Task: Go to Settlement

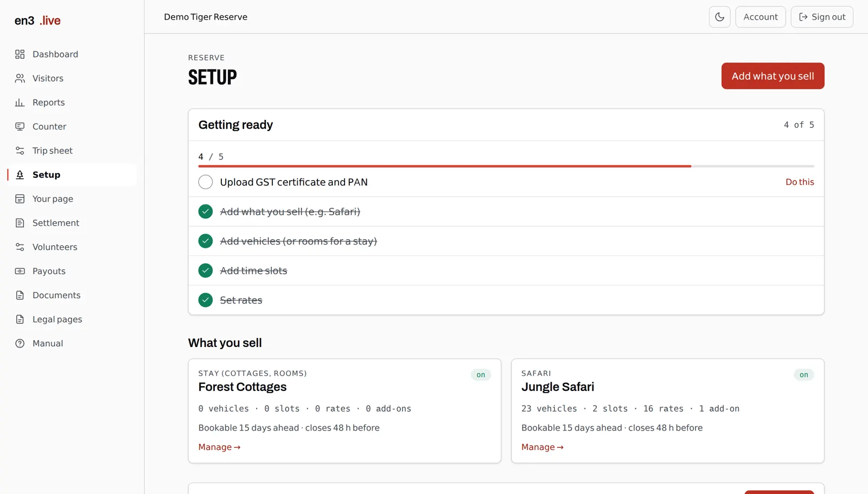Action: point(73,223)
